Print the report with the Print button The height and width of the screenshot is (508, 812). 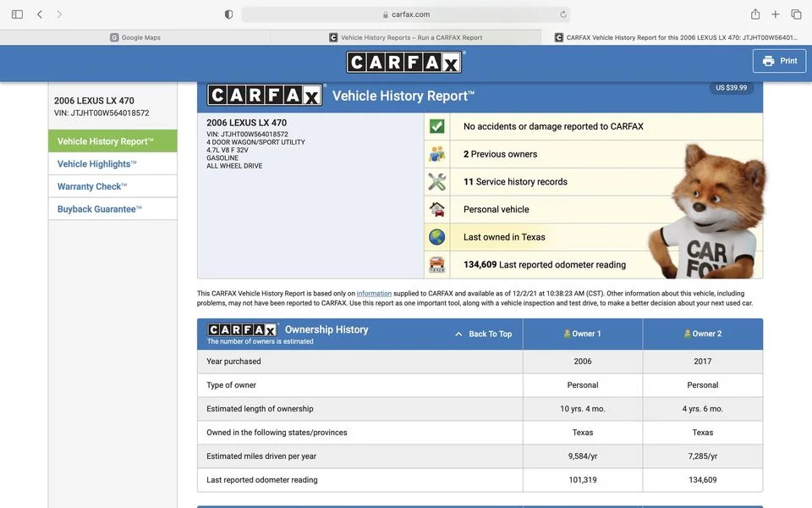point(779,61)
